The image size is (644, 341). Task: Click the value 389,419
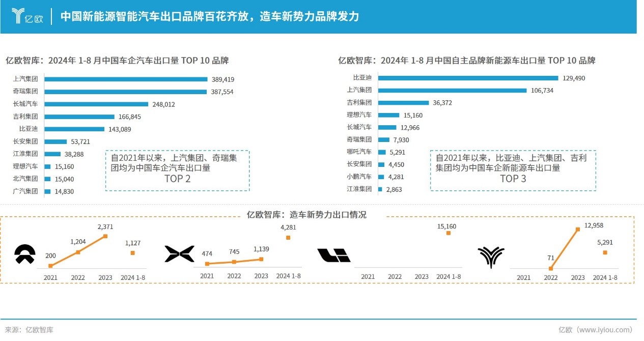click(x=222, y=79)
